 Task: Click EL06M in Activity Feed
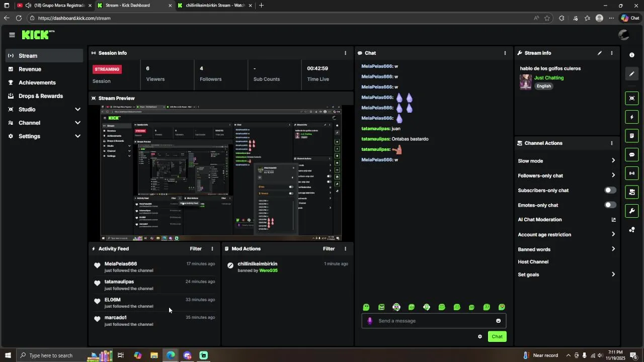113,300
